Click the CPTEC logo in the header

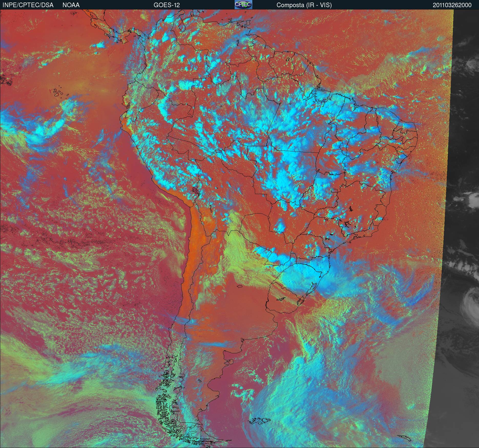tap(243, 5)
